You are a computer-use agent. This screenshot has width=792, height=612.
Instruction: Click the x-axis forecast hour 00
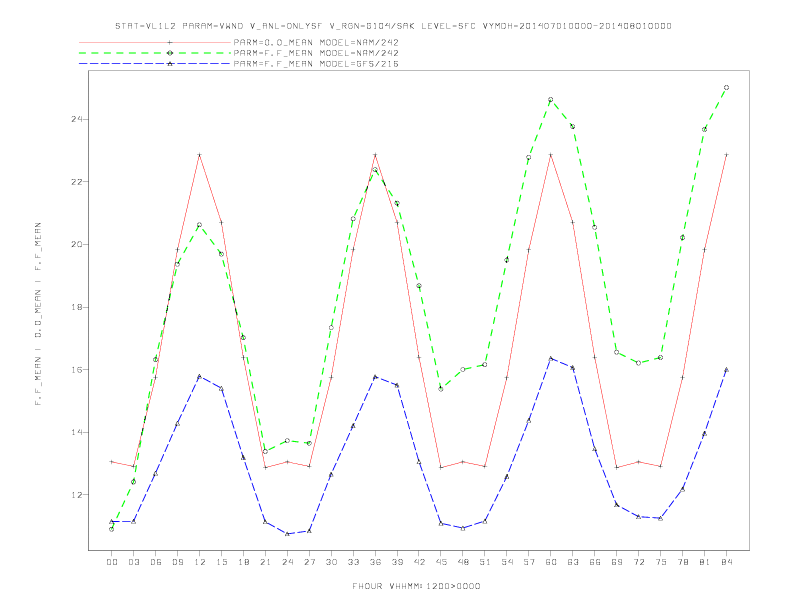pyautogui.click(x=112, y=562)
